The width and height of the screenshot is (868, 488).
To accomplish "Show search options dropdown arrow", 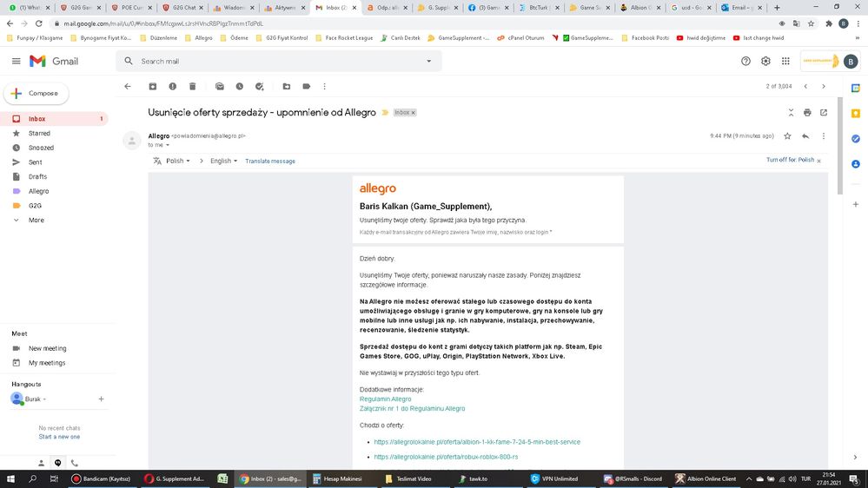I will click(x=428, y=62).
